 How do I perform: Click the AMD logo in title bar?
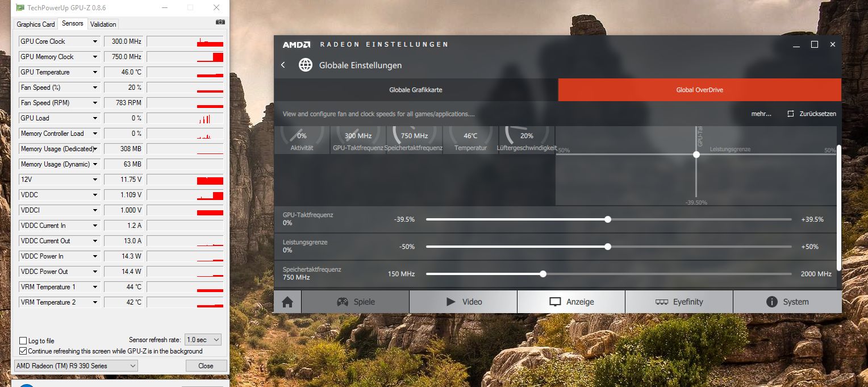297,44
